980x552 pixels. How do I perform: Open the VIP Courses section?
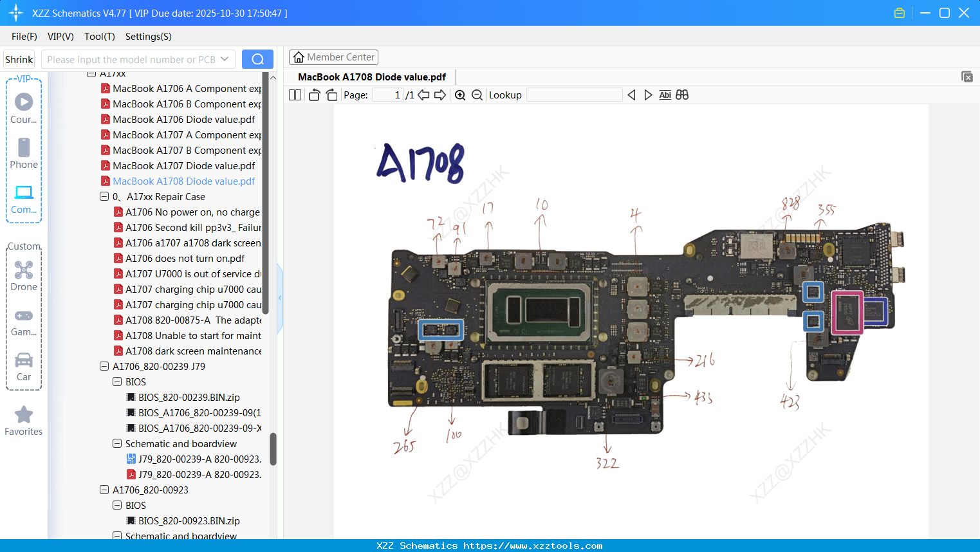(24, 109)
